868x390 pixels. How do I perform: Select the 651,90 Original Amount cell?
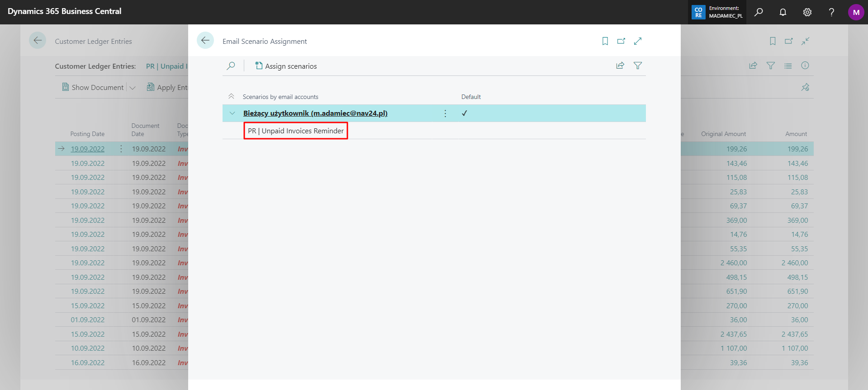(x=736, y=291)
